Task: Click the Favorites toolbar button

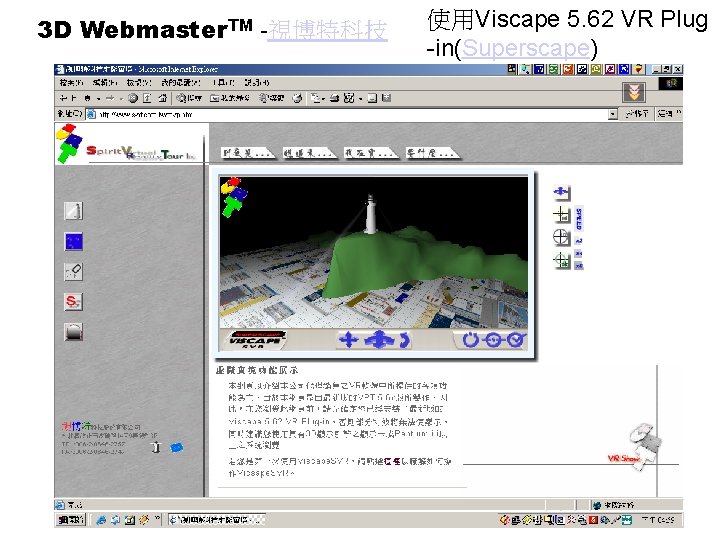Action: [230, 98]
